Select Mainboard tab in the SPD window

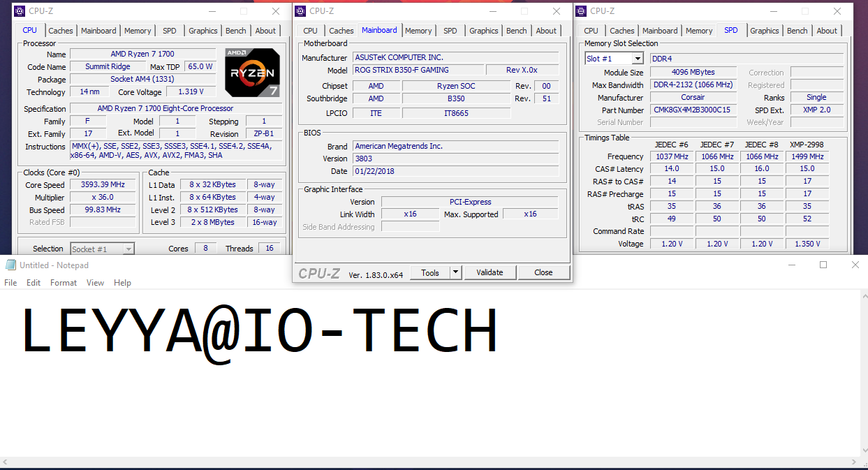pos(660,31)
